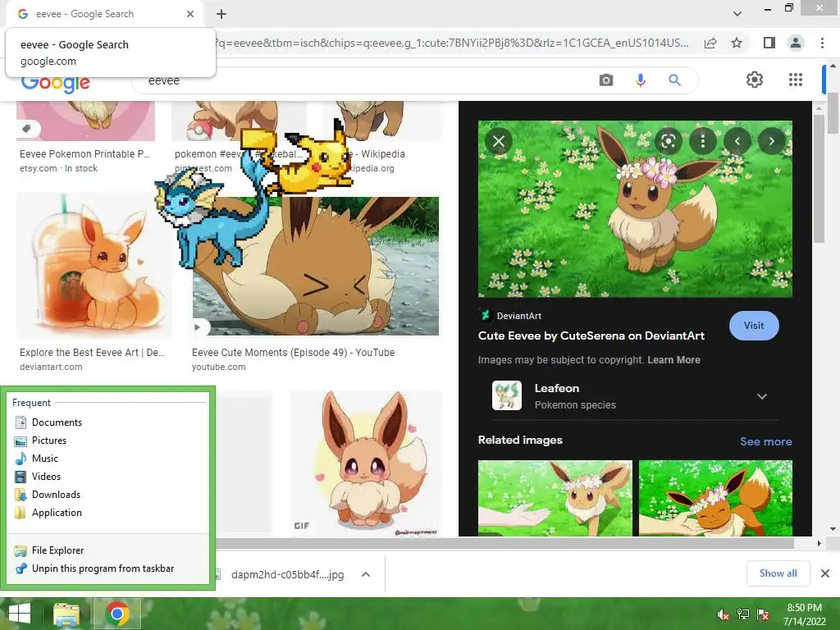Open See more related images

[x=765, y=441]
